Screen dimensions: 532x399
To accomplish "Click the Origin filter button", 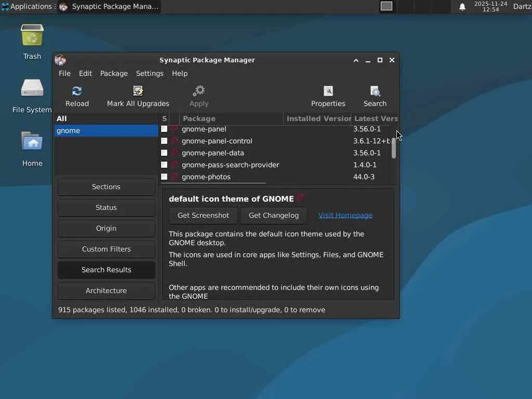I will click(106, 229).
